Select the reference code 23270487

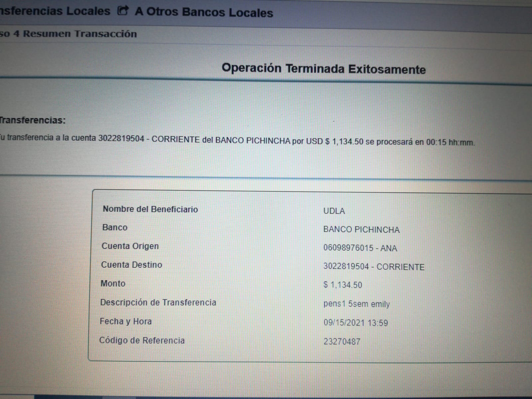tap(342, 342)
